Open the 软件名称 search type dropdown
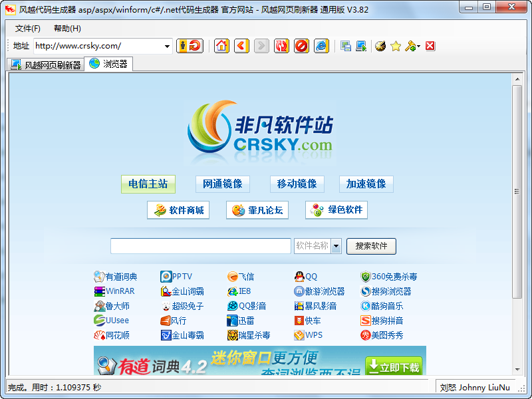This screenshot has height=399, width=532. (336, 245)
